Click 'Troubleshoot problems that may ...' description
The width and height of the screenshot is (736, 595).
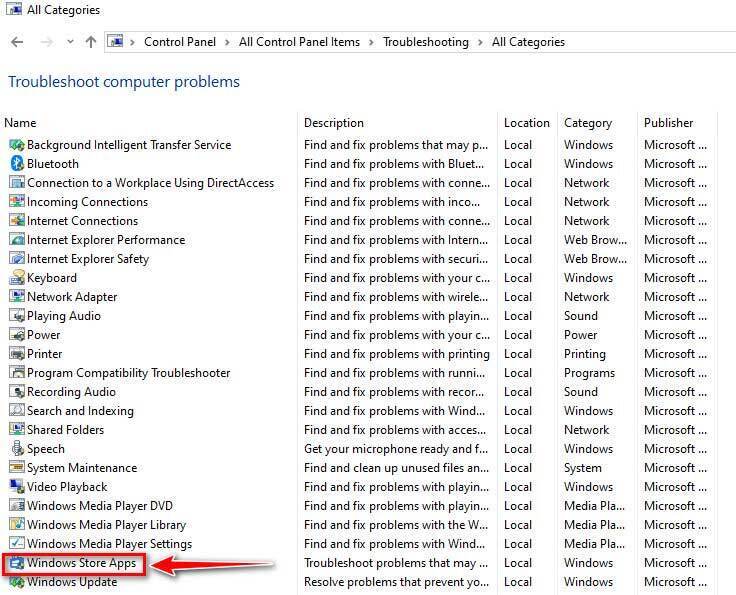point(396,563)
